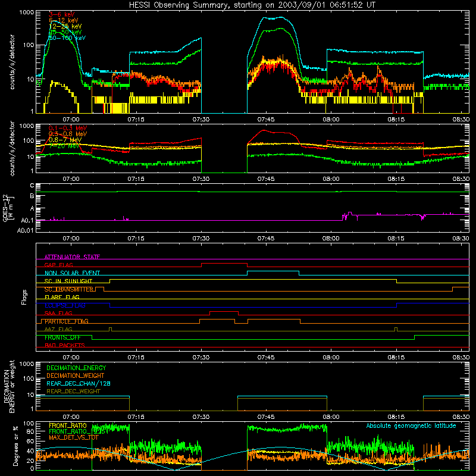Click the '0.1-0.3 MeV' legend label
The width and height of the screenshot is (476, 476).
68,128
